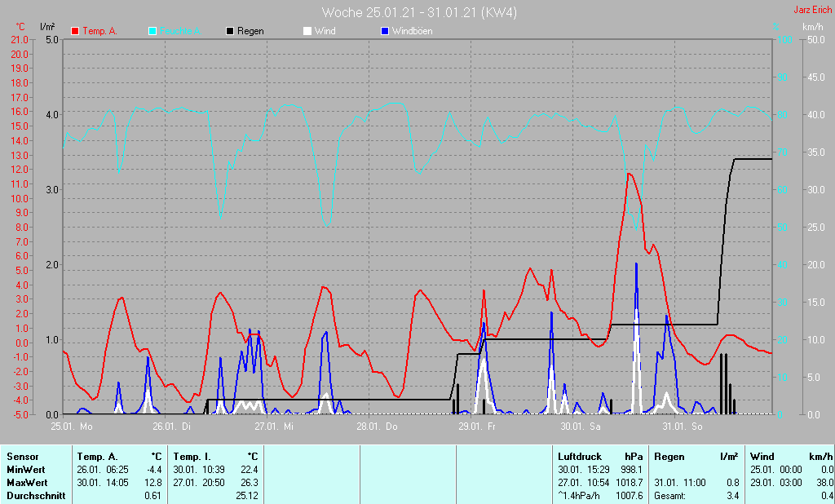Click the '25.12' indoor average value
The height and width of the screenshot is (504, 835).
point(247,496)
